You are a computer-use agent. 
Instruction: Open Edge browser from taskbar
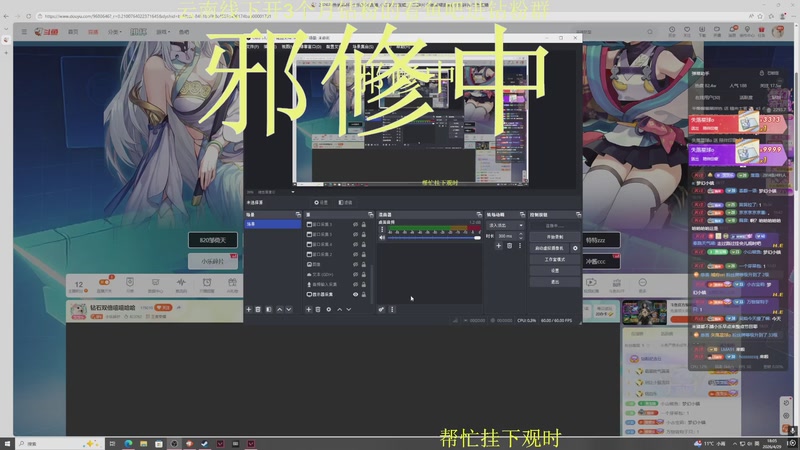(x=128, y=444)
